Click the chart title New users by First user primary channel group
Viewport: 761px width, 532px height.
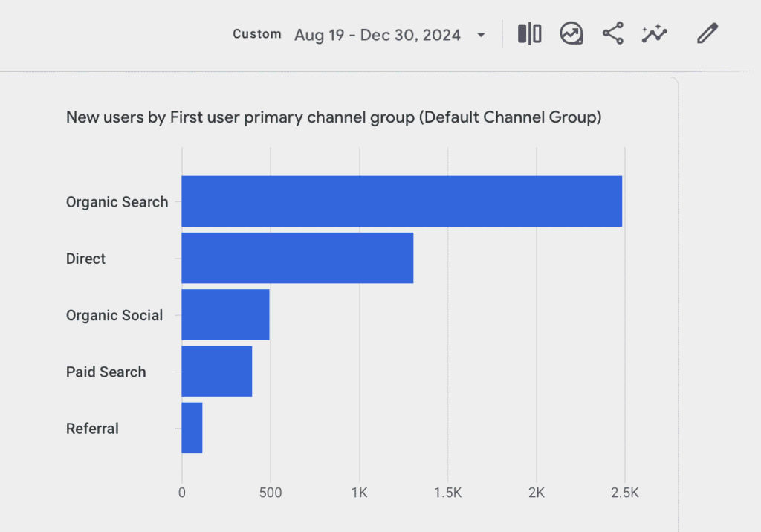[334, 117]
